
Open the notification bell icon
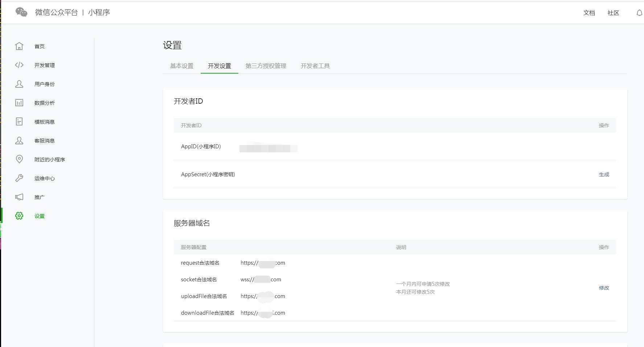click(639, 13)
